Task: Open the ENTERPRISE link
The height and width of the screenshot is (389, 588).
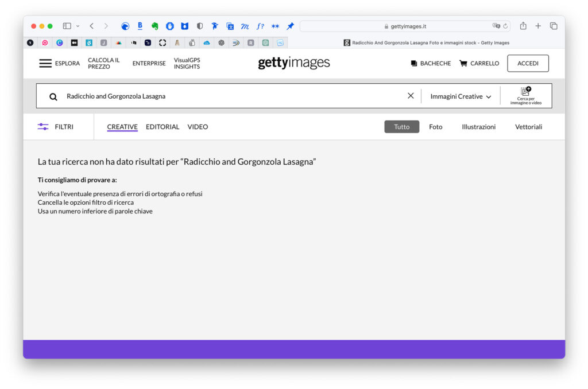Action: pos(149,63)
